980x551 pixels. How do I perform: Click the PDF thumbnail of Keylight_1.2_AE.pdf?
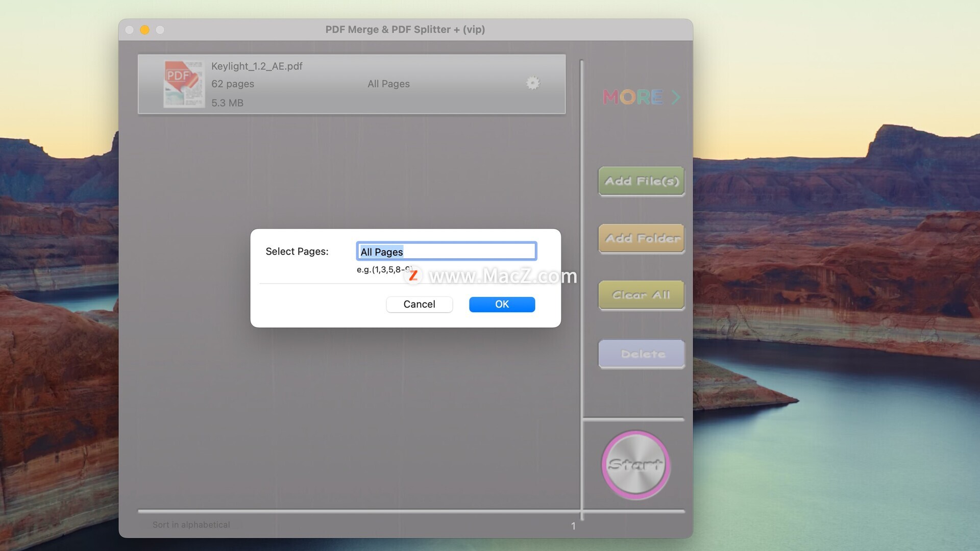point(183,84)
